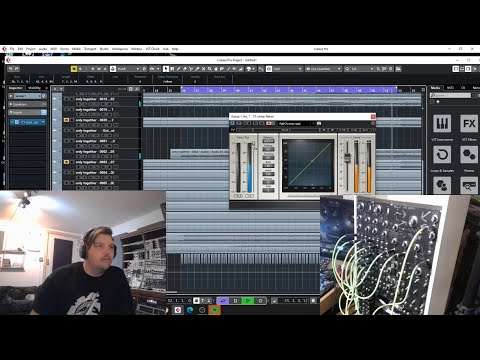The image size is (480, 360).
Task: Click the green Play button in transport
Action: (x=248, y=301)
